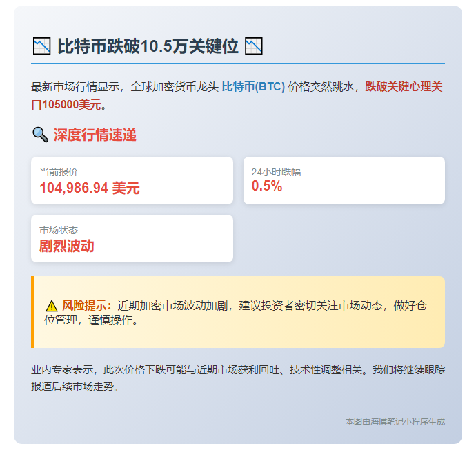Viewport: 476px width, 466px height.
Task: Select the 市场状态 card
Action: tap(132, 238)
